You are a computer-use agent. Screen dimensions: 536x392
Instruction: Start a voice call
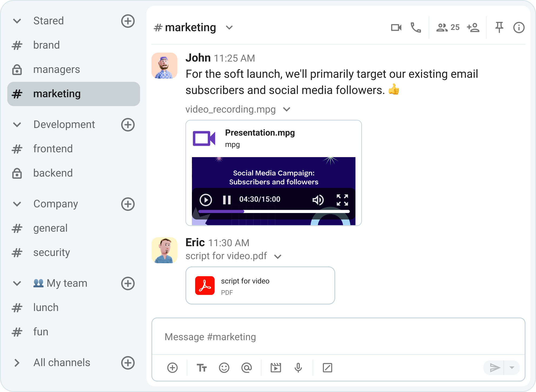point(415,27)
